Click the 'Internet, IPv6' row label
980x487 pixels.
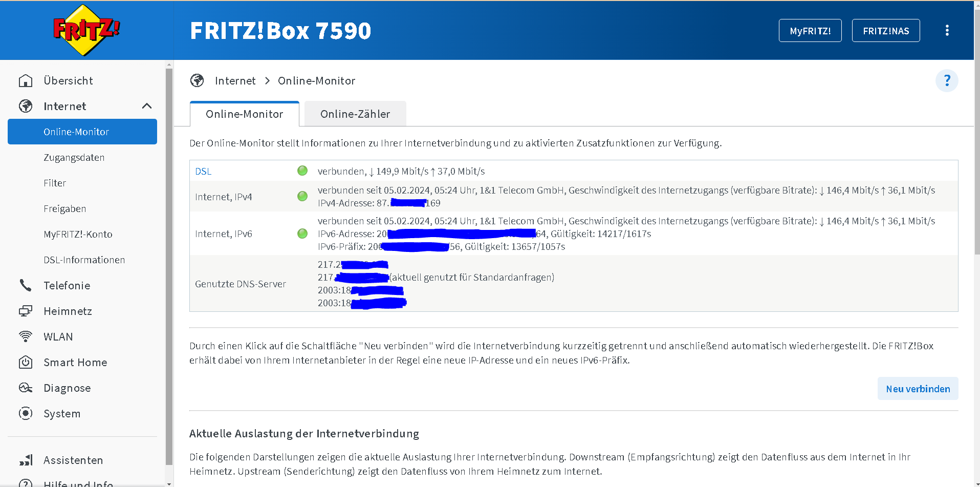[x=224, y=234]
